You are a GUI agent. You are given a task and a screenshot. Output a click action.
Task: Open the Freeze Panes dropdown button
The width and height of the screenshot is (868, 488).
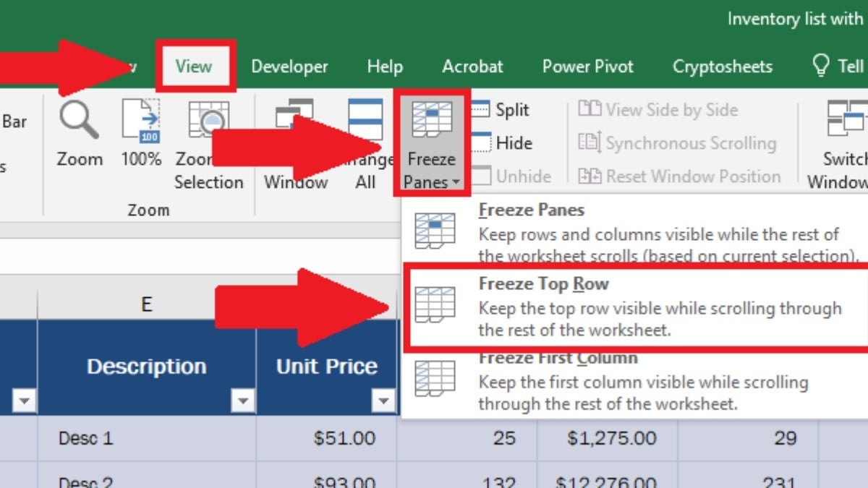point(431,145)
